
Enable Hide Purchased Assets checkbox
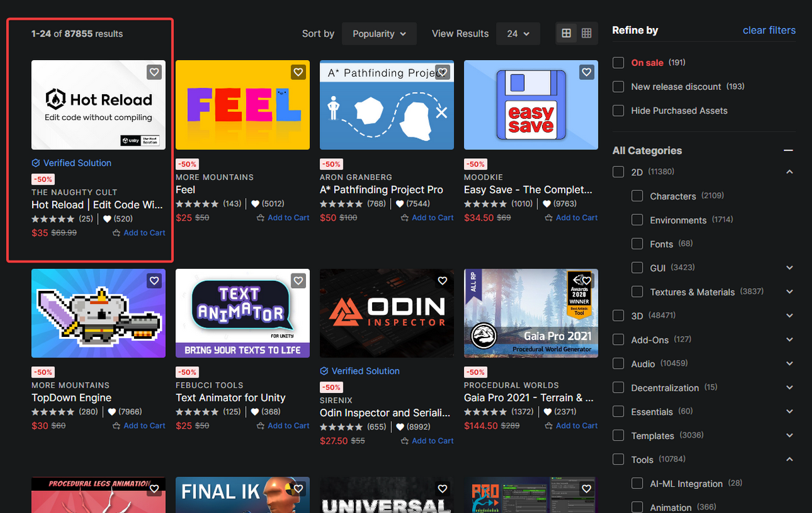tap(618, 111)
